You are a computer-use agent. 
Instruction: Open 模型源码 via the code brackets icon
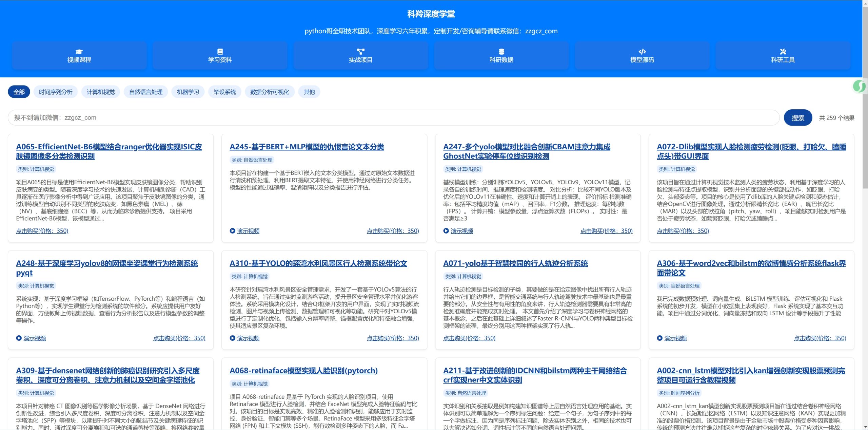pyautogui.click(x=642, y=52)
